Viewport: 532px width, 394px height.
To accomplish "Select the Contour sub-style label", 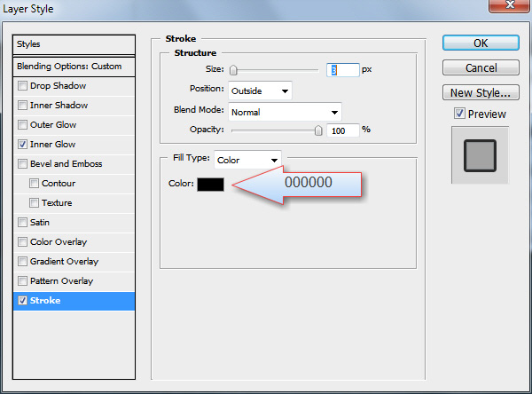I will point(59,184).
